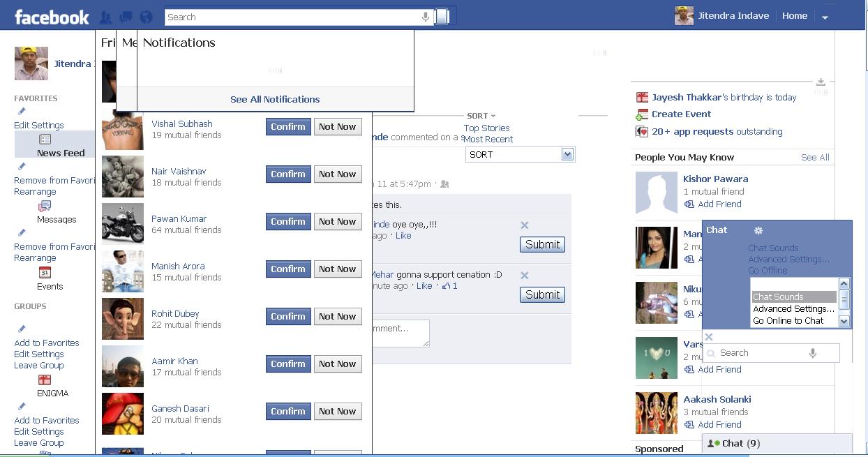Open the messages icon in top bar
Image resolution: width=868 pixels, height=457 pixels.
pyautogui.click(x=126, y=17)
